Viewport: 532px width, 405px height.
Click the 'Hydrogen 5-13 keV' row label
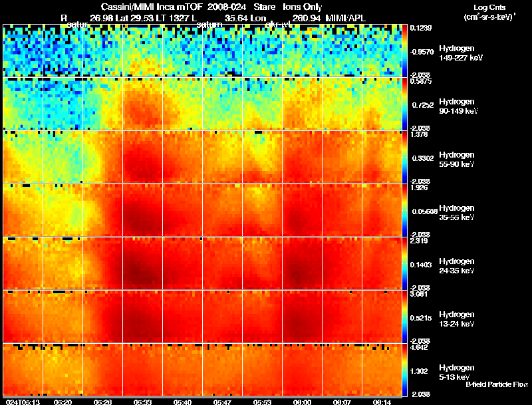(456, 372)
